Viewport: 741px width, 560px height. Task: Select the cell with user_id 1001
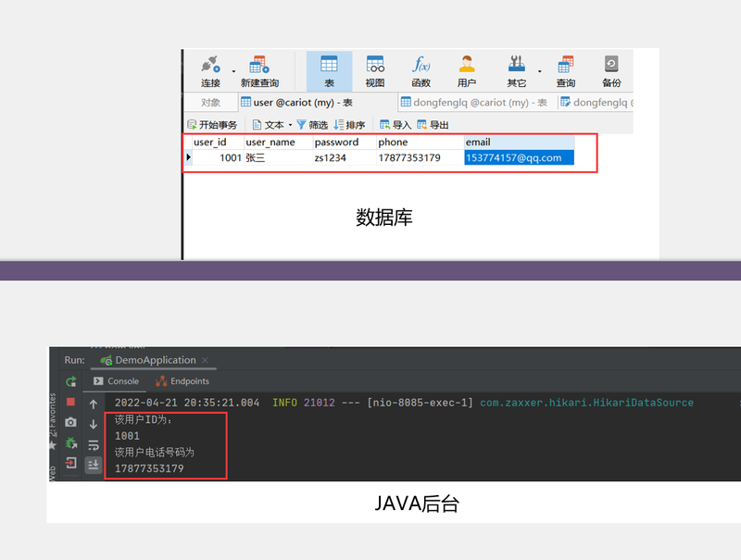coord(218,157)
